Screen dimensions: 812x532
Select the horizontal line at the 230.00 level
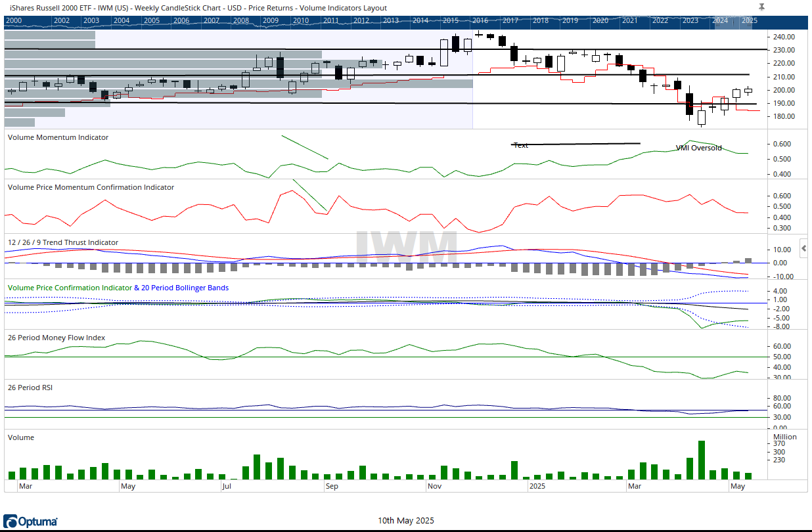point(386,49)
